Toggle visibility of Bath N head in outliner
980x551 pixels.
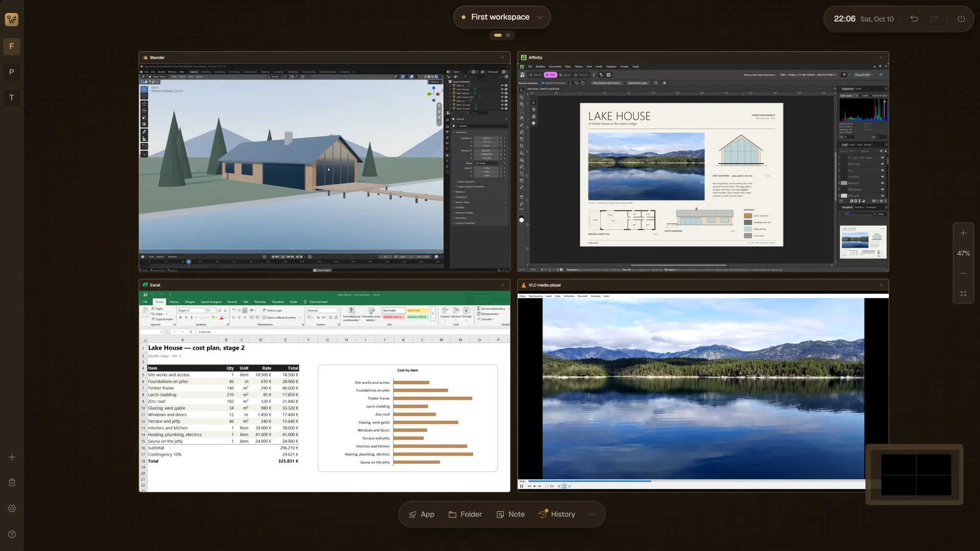(502, 89)
